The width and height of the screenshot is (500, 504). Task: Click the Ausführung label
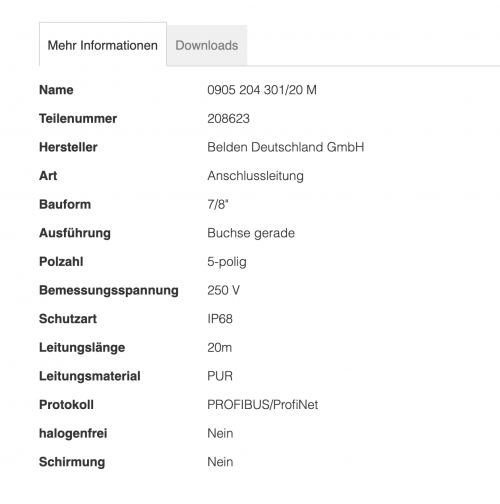(x=75, y=233)
